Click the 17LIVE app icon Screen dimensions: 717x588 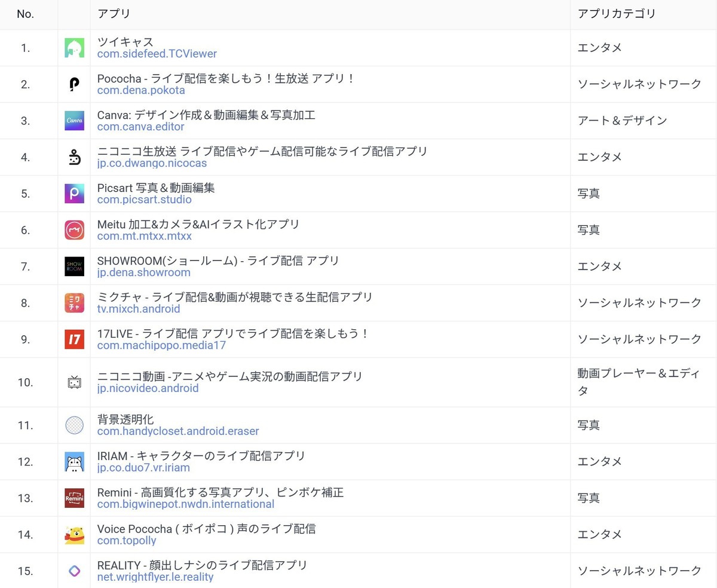coord(74,339)
